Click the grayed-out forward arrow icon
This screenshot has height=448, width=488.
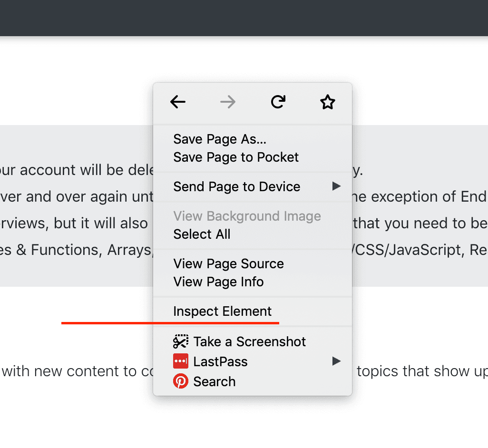tap(228, 102)
